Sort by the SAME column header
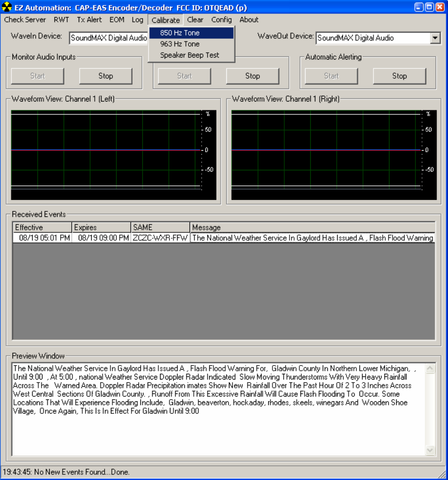 click(x=161, y=227)
